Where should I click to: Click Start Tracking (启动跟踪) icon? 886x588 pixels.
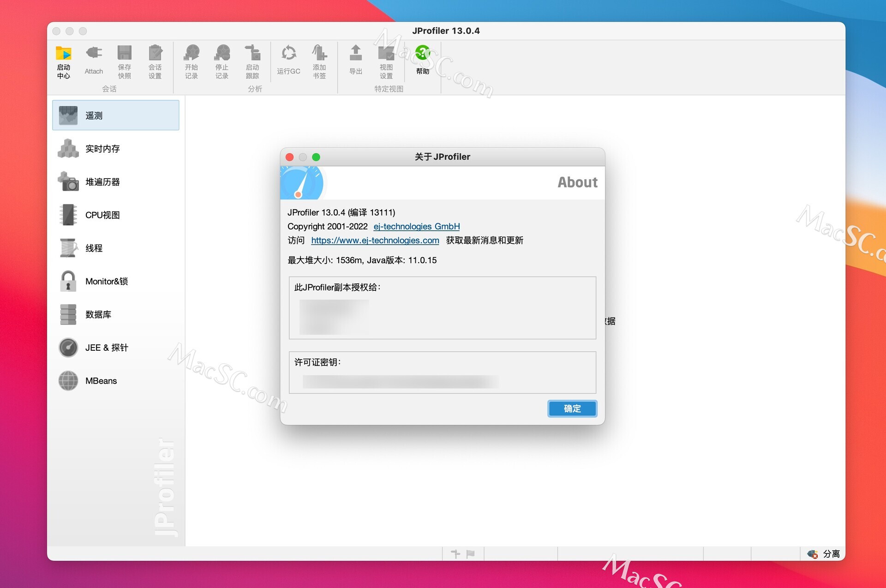[x=252, y=62]
